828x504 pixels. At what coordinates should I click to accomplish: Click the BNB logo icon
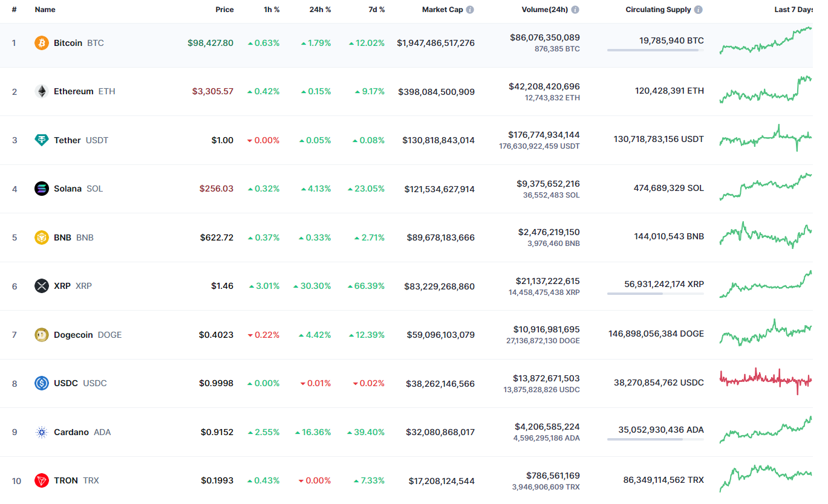[41, 237]
